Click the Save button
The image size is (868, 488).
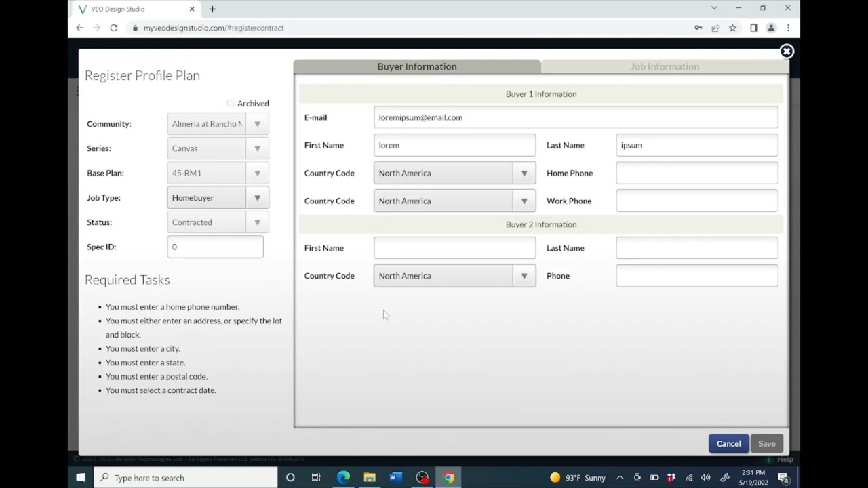click(x=767, y=443)
